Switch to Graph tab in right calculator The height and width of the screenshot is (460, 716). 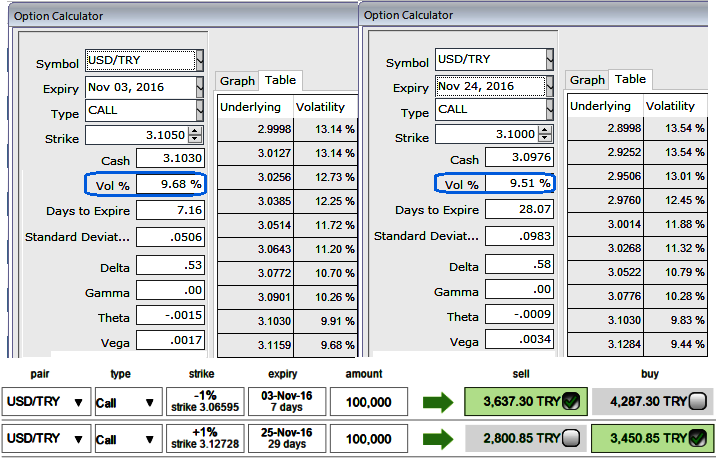[x=587, y=81]
